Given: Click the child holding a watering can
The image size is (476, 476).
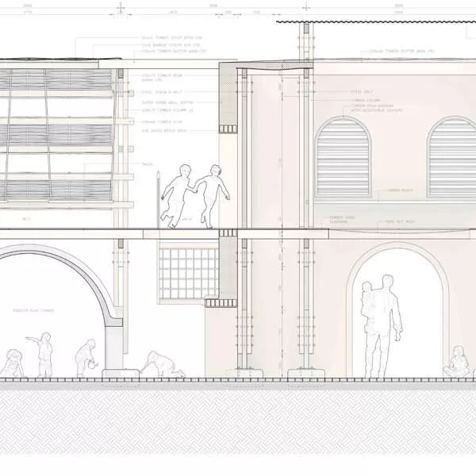Looking at the screenshot, I should pos(86,359).
